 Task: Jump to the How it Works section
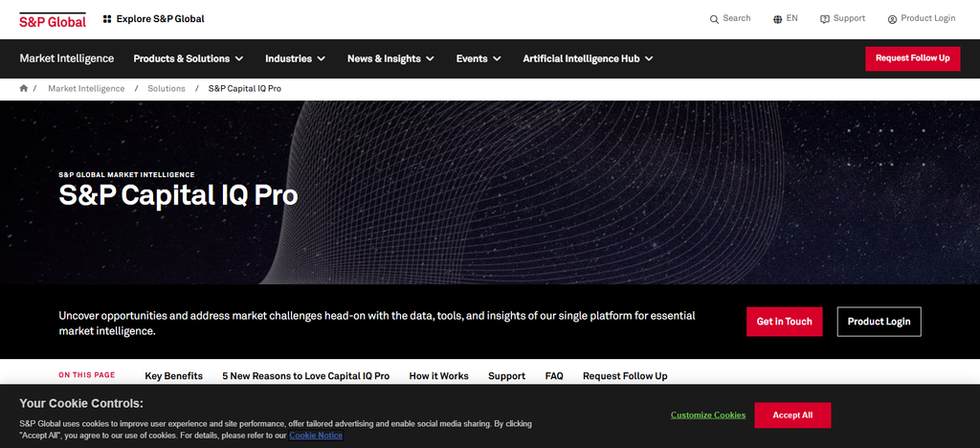click(438, 376)
